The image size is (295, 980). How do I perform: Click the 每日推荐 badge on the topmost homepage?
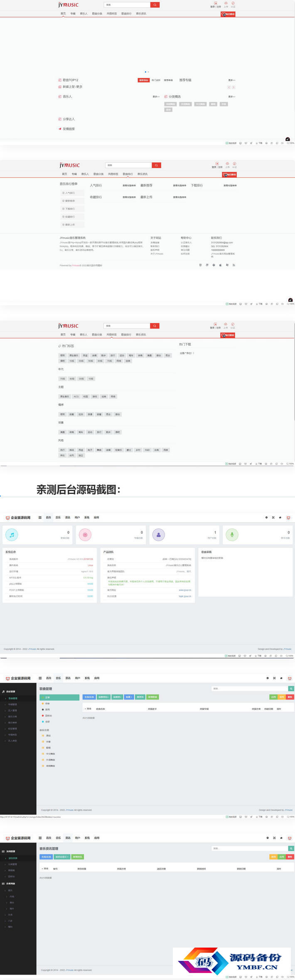coord(228,14)
